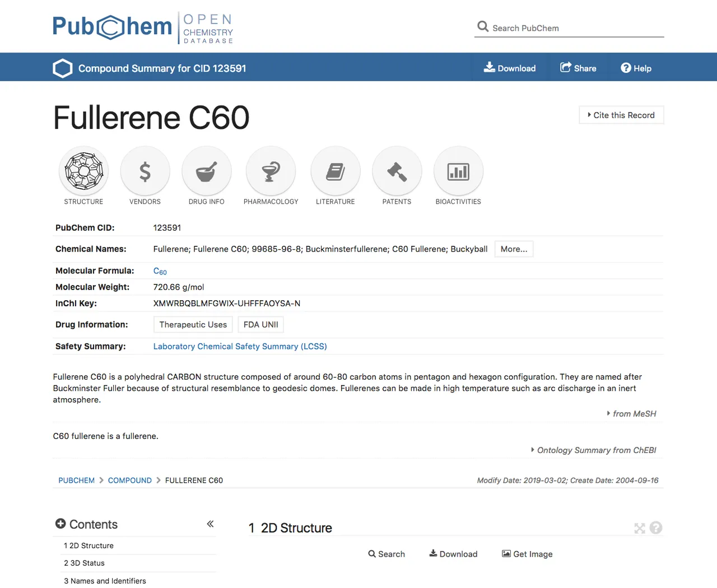Expand the 'from MeSH' source

(x=632, y=414)
